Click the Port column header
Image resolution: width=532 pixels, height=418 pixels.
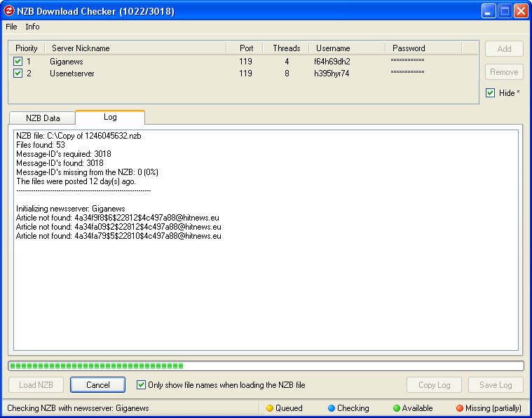coord(245,48)
